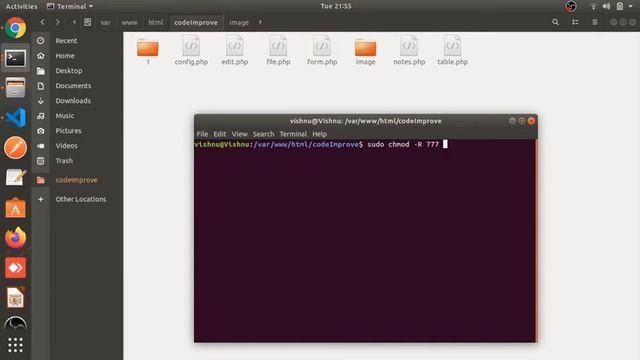Open terminal Edit menu
Screen dimensions: 640x360
[220, 134]
